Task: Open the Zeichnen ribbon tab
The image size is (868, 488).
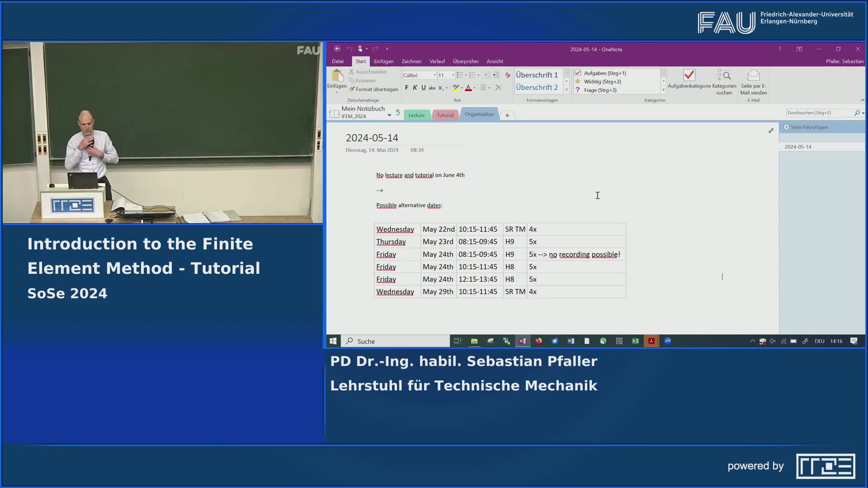Action: 411,61
